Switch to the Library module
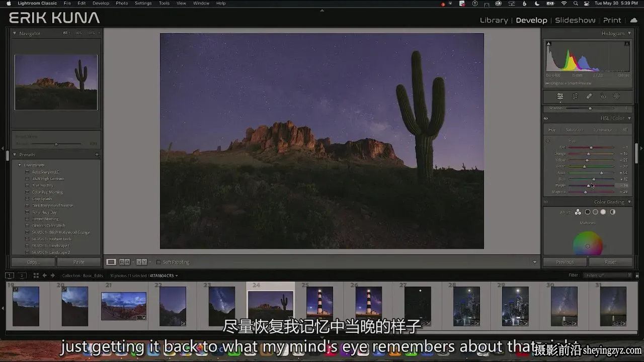Viewport: 644px width, 362px height. click(x=494, y=20)
